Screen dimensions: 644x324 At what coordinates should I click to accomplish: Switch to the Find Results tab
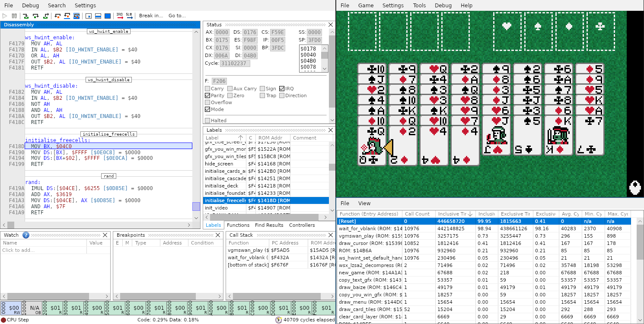coord(269,225)
